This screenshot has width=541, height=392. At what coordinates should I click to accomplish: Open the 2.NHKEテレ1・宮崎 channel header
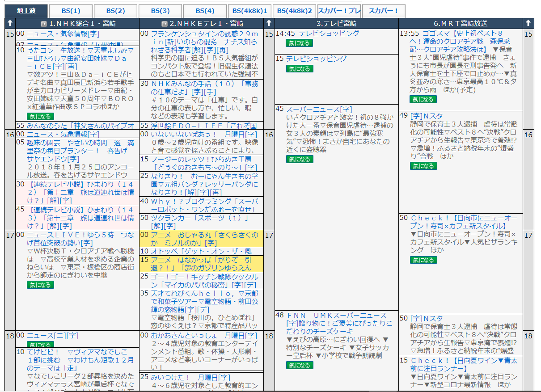pos(206,24)
